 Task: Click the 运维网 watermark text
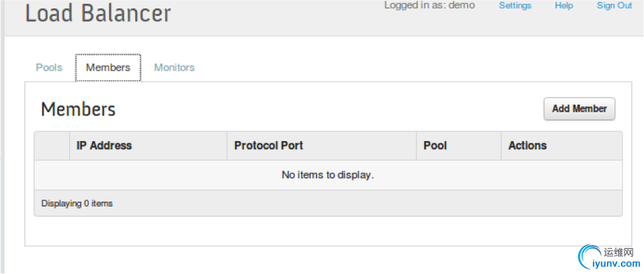619,253
